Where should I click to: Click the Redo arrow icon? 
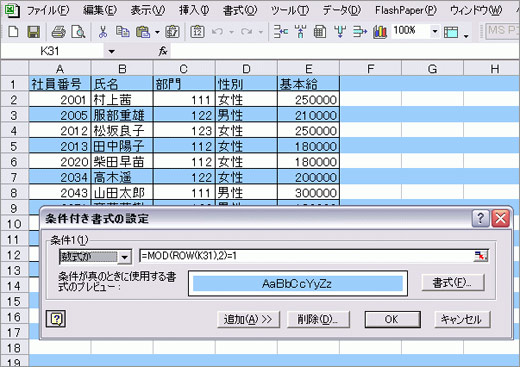point(247,32)
